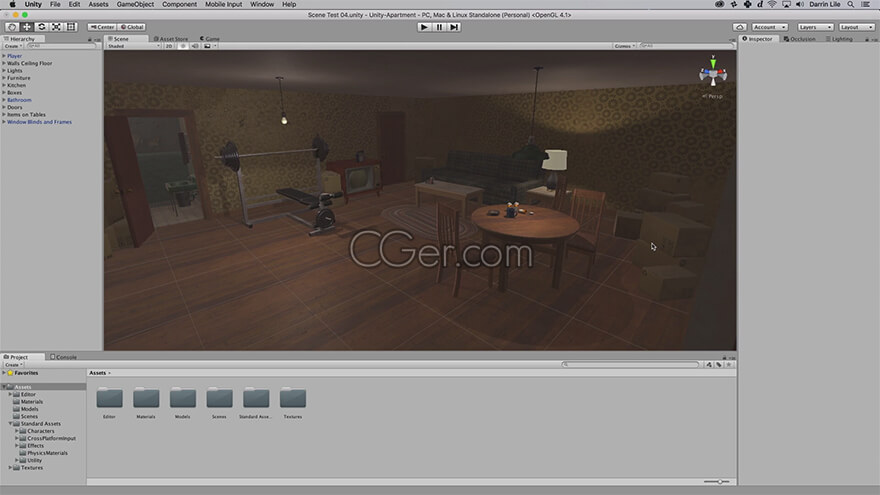Open Unity cloud services
This screenshot has height=495, width=880.
tap(740, 27)
